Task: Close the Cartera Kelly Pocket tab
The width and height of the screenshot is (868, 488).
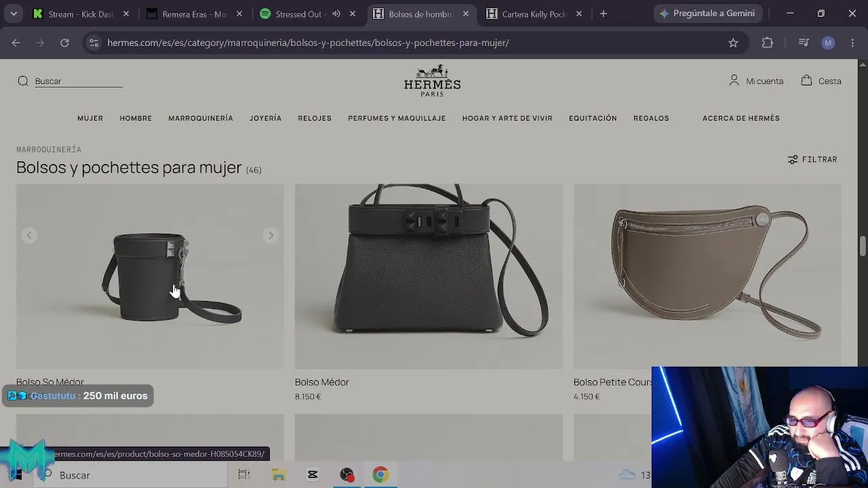Action: tap(579, 14)
